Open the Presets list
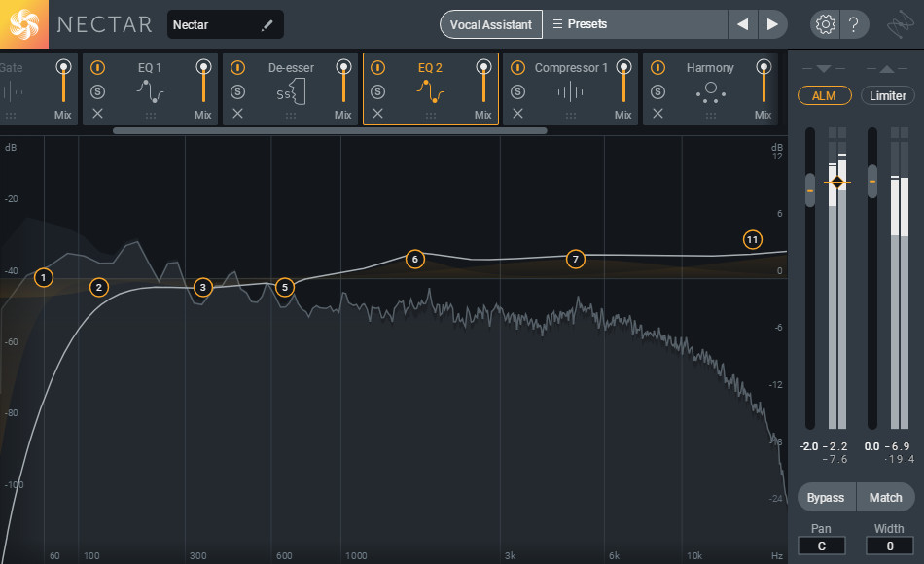Image resolution: width=924 pixels, height=564 pixels. pos(635,24)
